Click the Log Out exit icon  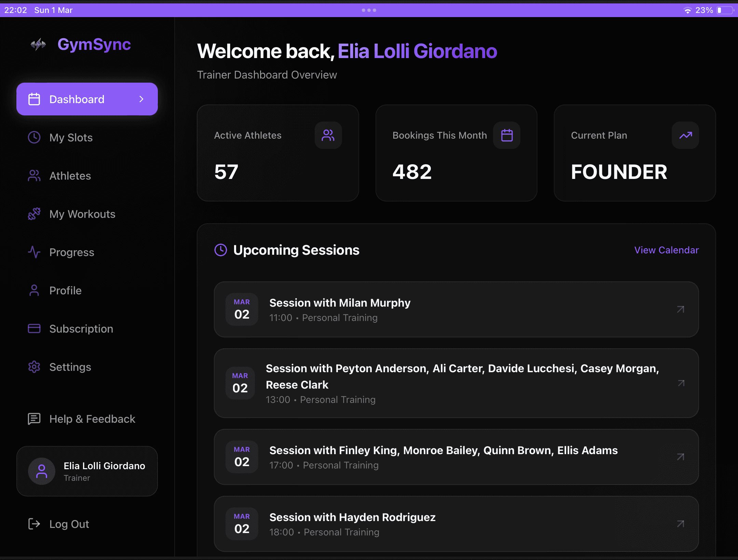coord(34,524)
